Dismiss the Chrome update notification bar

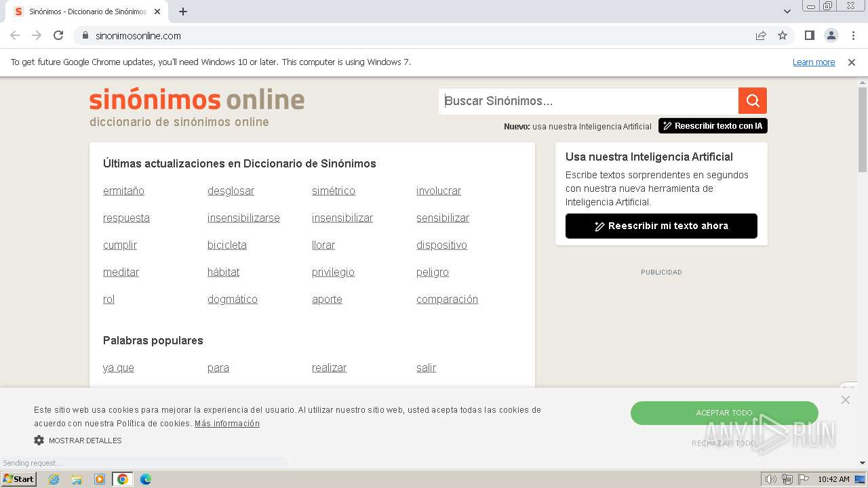[x=852, y=62]
